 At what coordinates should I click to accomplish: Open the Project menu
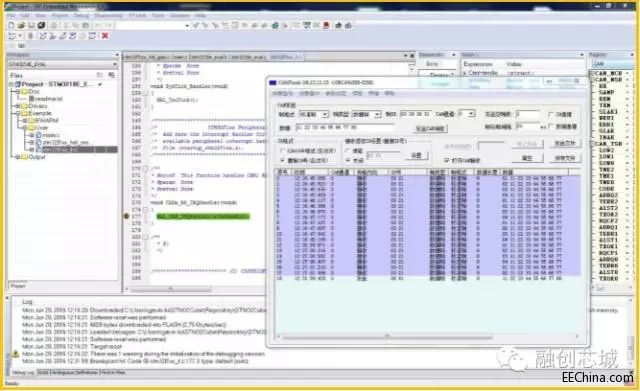pos(60,16)
